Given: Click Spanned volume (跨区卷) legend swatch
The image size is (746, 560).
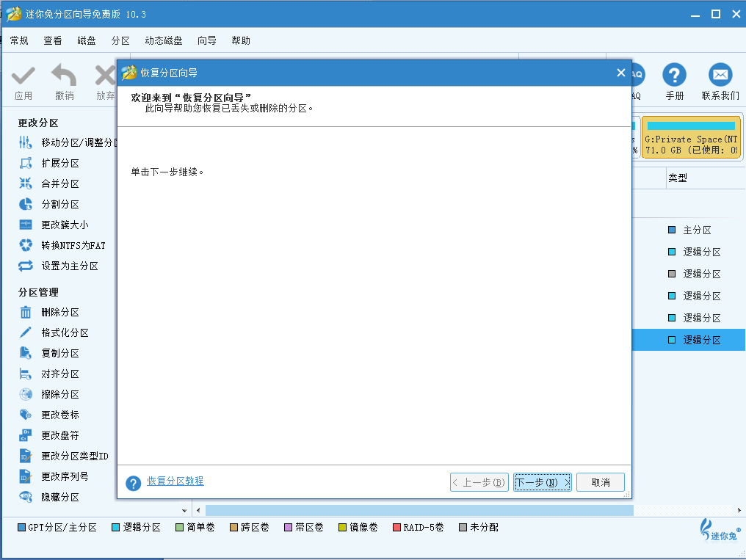Looking at the screenshot, I should click(233, 527).
